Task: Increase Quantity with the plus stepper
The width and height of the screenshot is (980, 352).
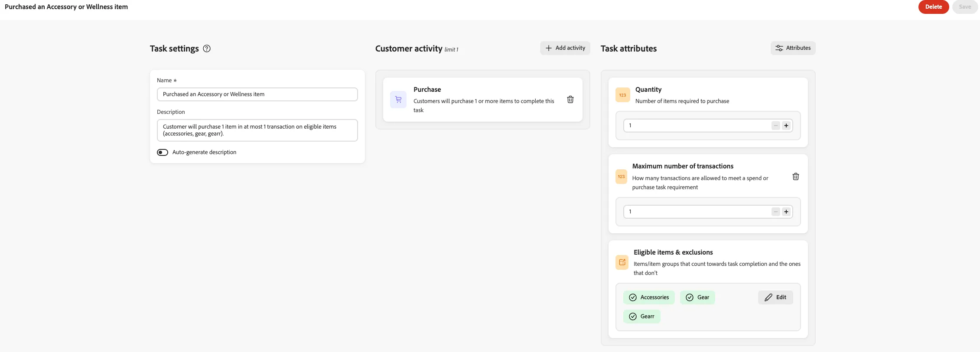Action: click(x=786, y=126)
